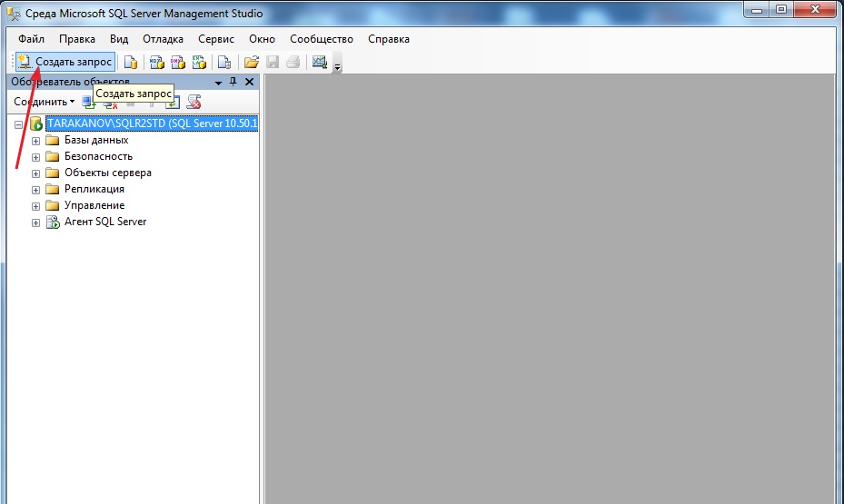Select Базы данных tree item
Image resolution: width=844 pixels, height=504 pixels.
pos(96,140)
